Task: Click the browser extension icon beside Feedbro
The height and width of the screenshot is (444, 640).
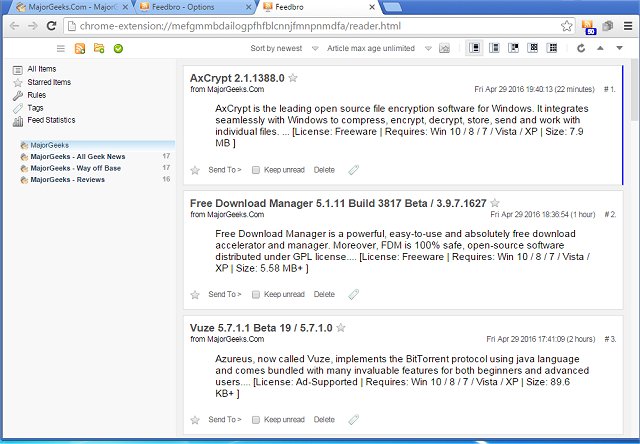Action: pyautogui.click(x=608, y=26)
